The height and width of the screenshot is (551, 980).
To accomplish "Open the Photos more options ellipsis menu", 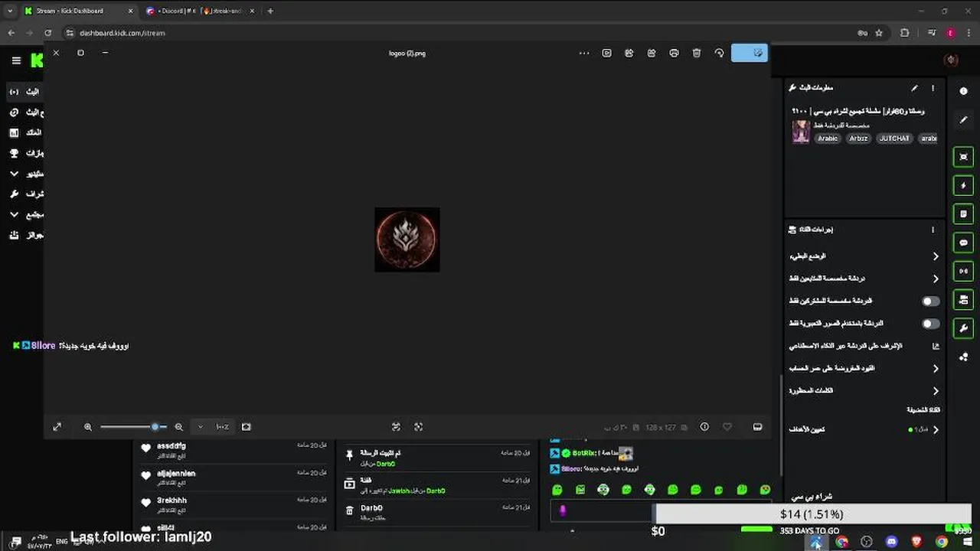I will (x=584, y=53).
